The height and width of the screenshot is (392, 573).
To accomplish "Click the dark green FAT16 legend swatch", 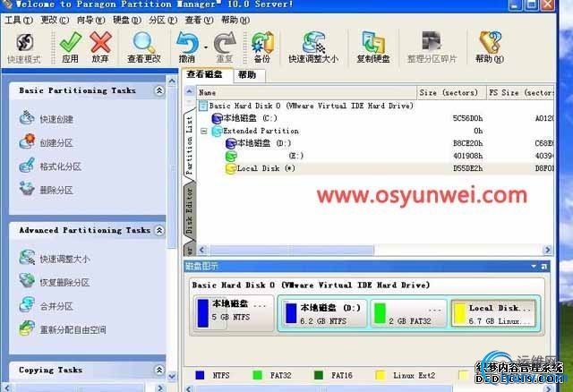I will point(319,375).
